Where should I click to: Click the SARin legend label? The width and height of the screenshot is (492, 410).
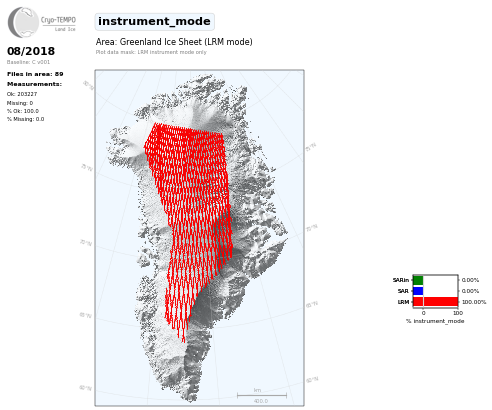401,280
